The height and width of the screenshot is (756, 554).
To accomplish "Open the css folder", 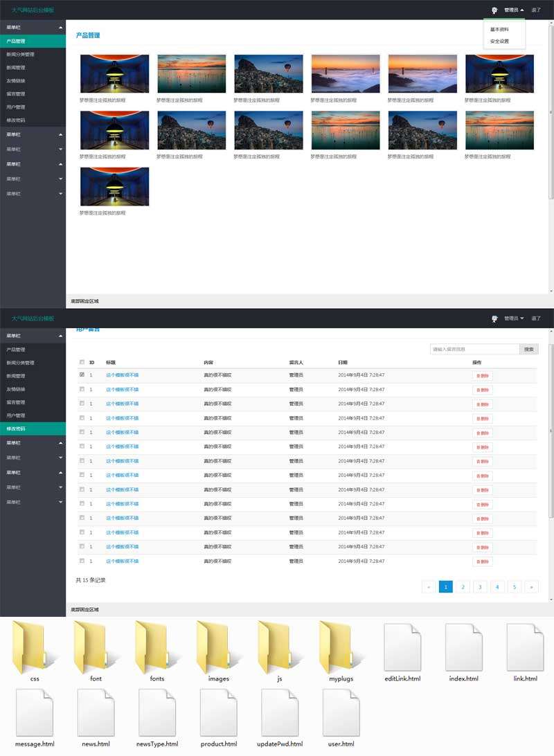I will (35, 647).
